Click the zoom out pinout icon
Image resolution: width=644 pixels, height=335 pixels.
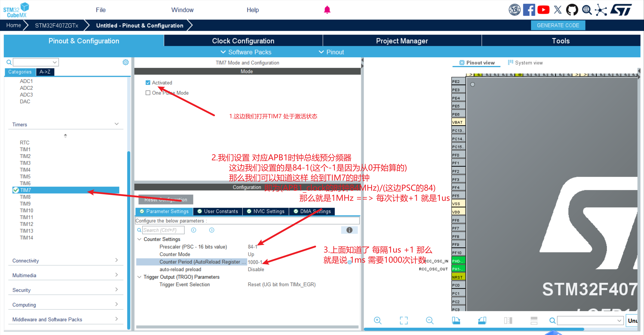click(430, 320)
